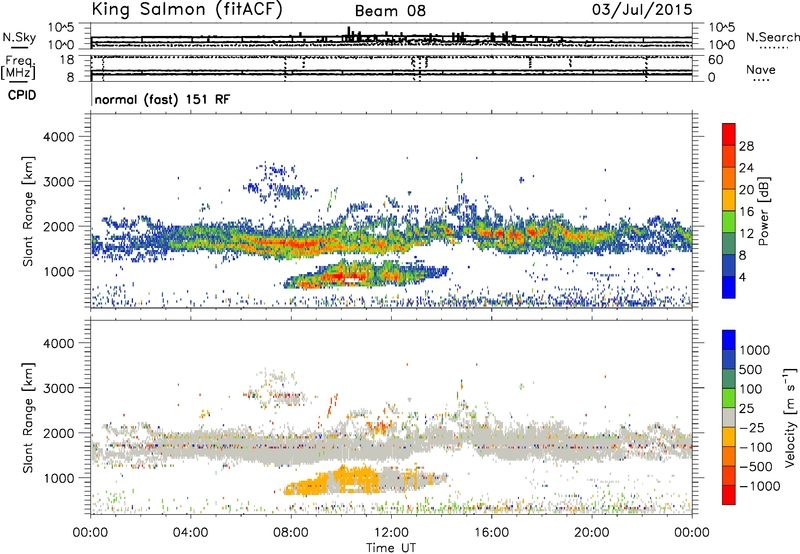Click the '16:00' time axis tick label
This screenshot has height=554, width=800.
coord(491,533)
